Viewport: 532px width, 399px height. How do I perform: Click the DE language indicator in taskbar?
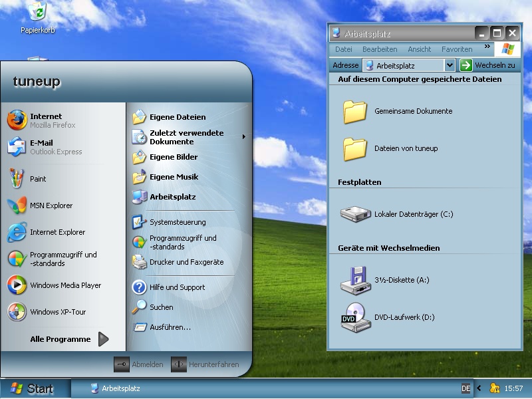click(x=466, y=388)
